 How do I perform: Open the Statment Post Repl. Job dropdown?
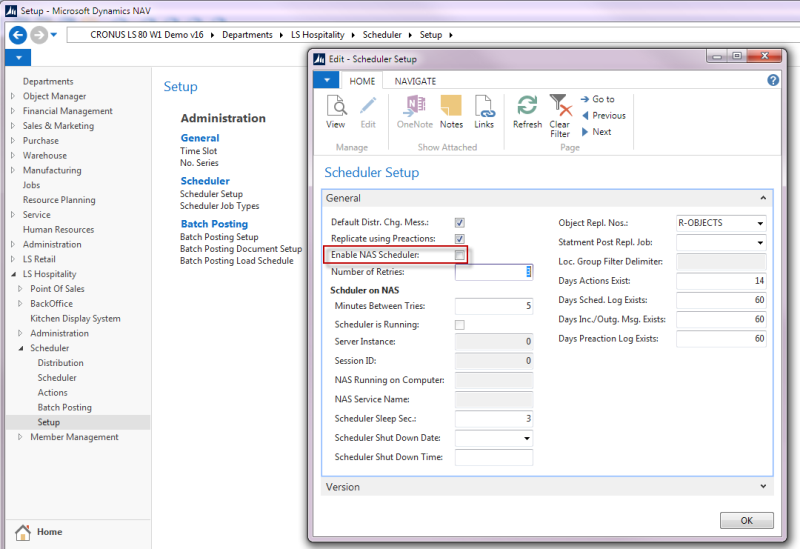tap(760, 243)
